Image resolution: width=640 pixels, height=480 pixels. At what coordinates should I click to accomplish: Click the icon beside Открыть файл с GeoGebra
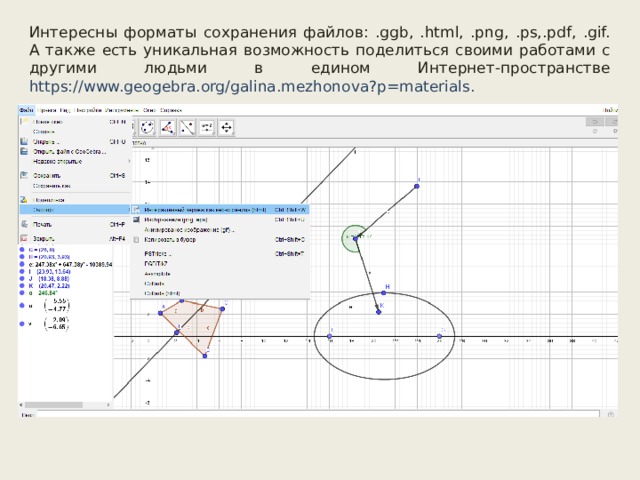[24, 151]
